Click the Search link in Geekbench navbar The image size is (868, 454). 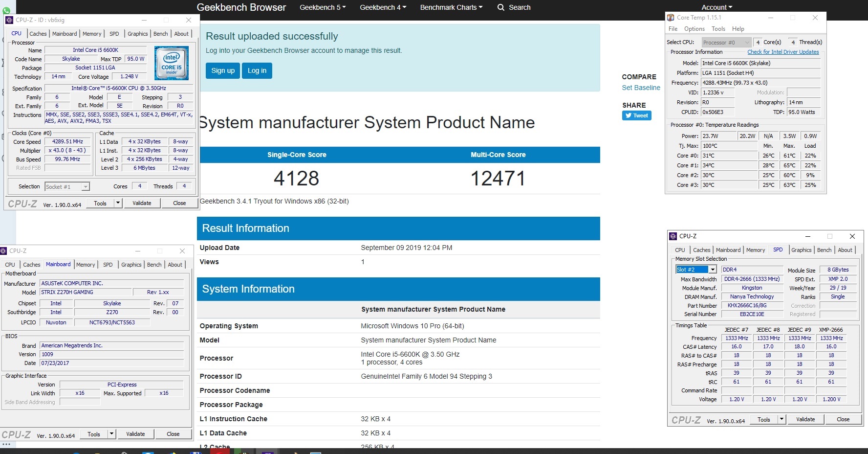[x=520, y=7]
